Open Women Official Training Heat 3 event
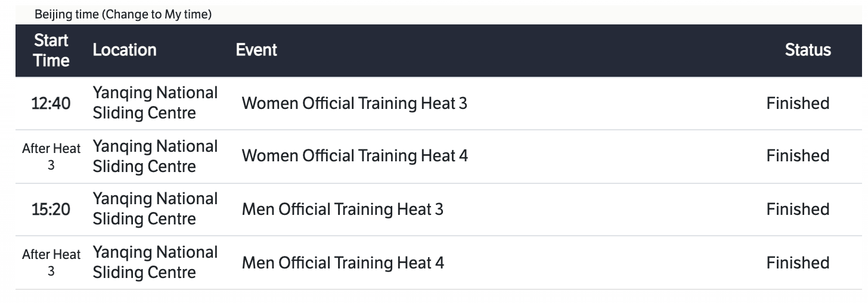The height and width of the screenshot is (303, 868). pyautogui.click(x=354, y=104)
